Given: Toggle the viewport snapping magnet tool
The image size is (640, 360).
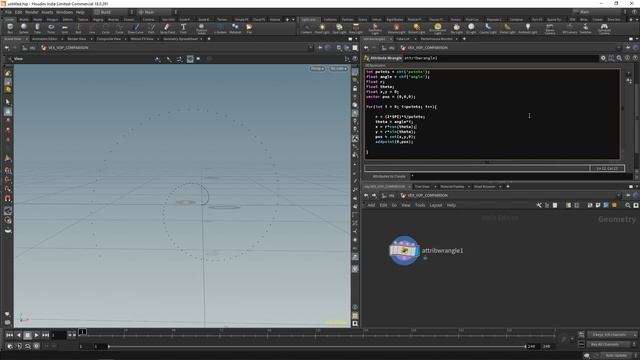Looking at the screenshot, I should [8, 198].
